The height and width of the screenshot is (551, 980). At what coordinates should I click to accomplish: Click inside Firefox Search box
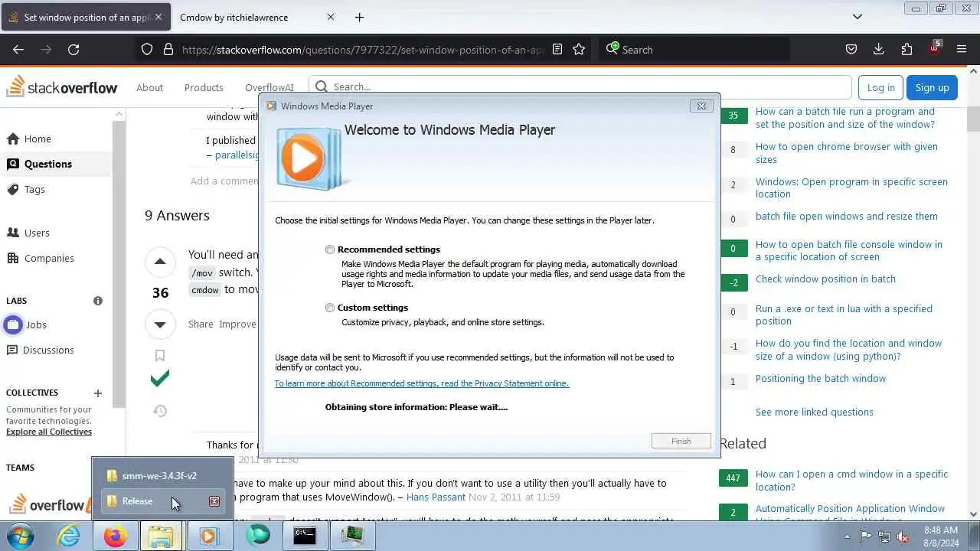(x=693, y=49)
